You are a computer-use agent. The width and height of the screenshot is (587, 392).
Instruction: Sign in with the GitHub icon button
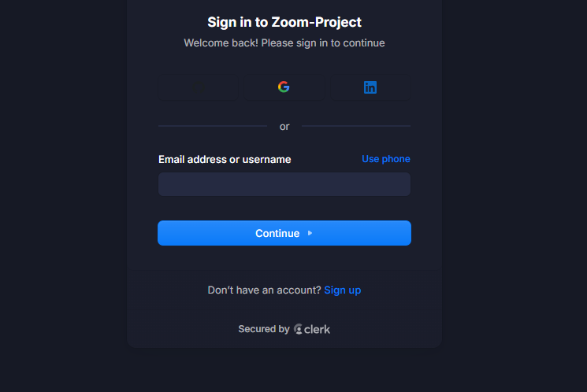point(198,87)
